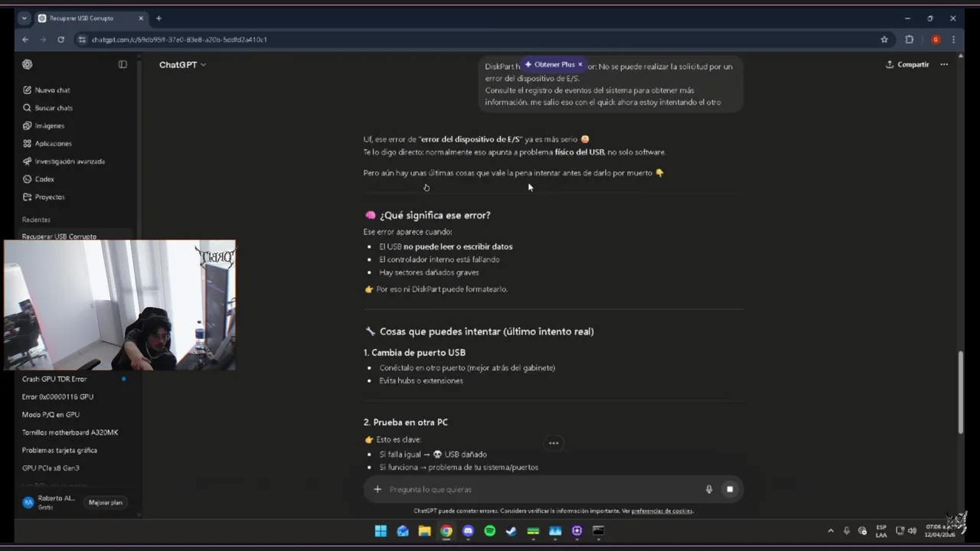The width and height of the screenshot is (980, 551).
Task: Open Discord from taskbar
Action: coord(468,531)
